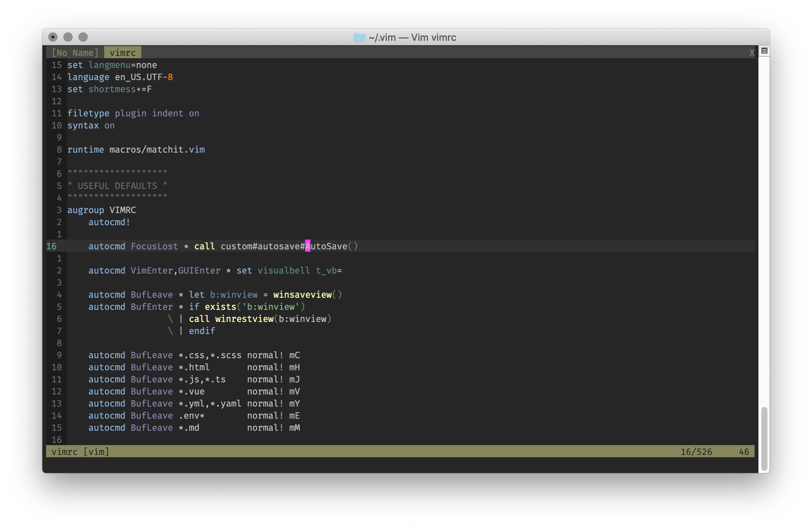Minimize the Vim window
The width and height of the screenshot is (812, 529).
coord(68,37)
